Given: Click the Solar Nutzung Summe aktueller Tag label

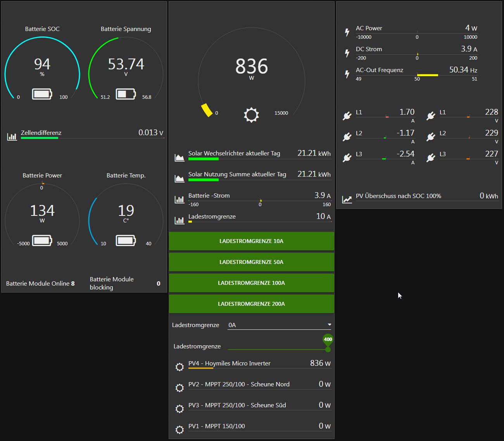Looking at the screenshot, I should (237, 174).
